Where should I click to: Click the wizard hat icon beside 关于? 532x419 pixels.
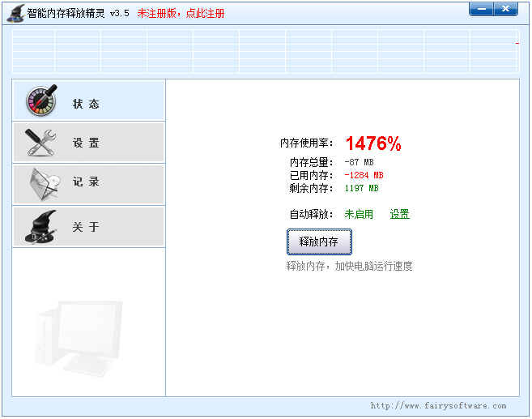pos(40,226)
